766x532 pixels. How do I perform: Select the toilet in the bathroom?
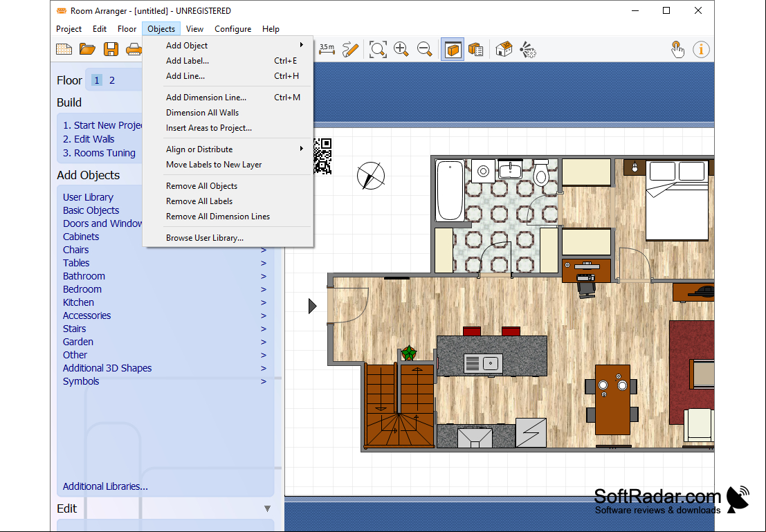pos(541,172)
